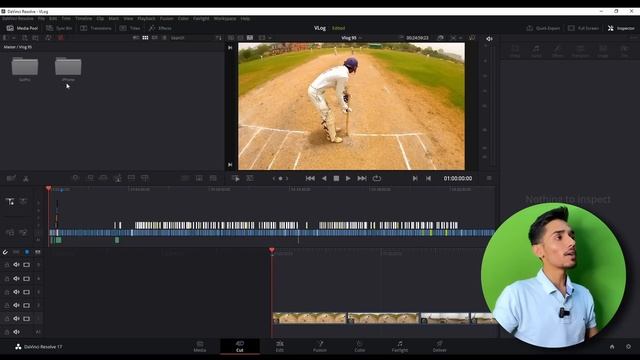Click the timecode field 01:00:00:00
Image resolution: width=640 pixels, height=360 pixels.
458,178
